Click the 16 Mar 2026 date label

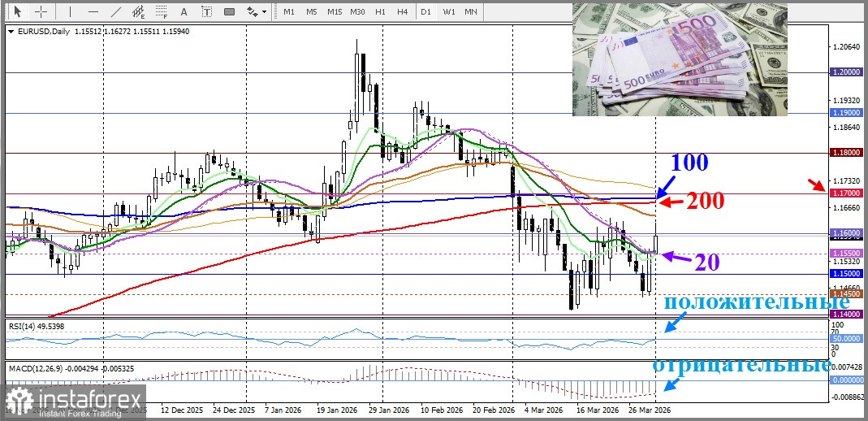click(x=598, y=411)
